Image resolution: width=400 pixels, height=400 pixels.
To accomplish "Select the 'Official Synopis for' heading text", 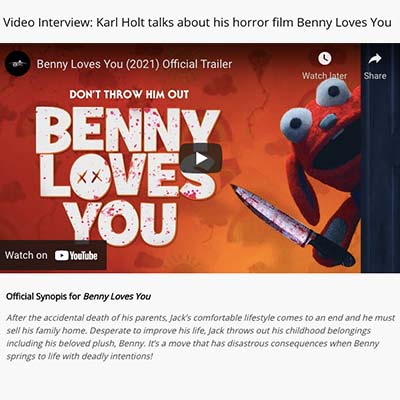I will point(43,296).
